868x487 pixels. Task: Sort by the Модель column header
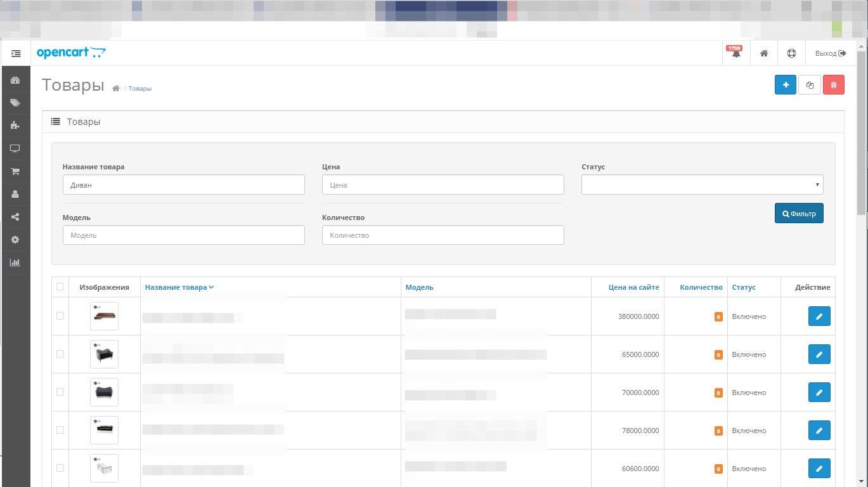pyautogui.click(x=420, y=287)
